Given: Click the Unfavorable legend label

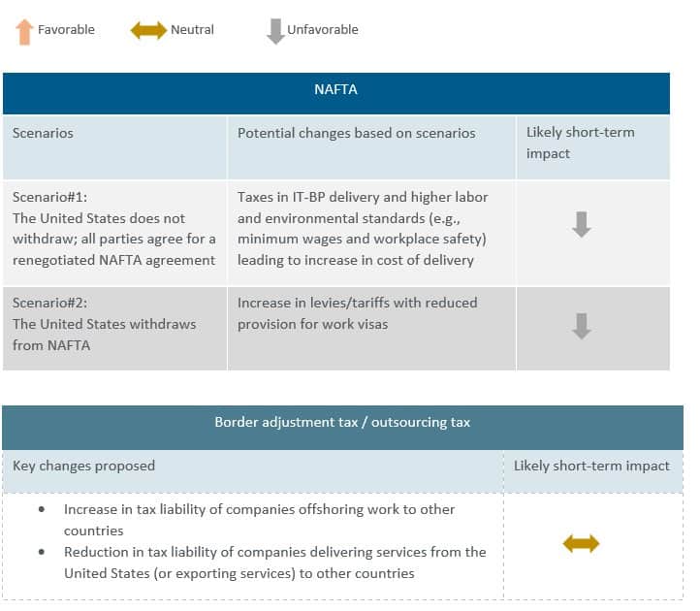Looking at the screenshot, I should [x=323, y=30].
